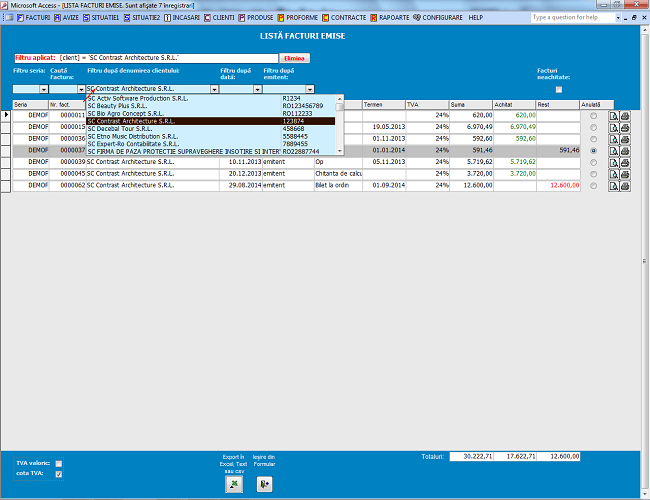Choose SC Beauty Plus S.R.L. from list
This screenshot has width=650, height=500.
click(x=211, y=106)
